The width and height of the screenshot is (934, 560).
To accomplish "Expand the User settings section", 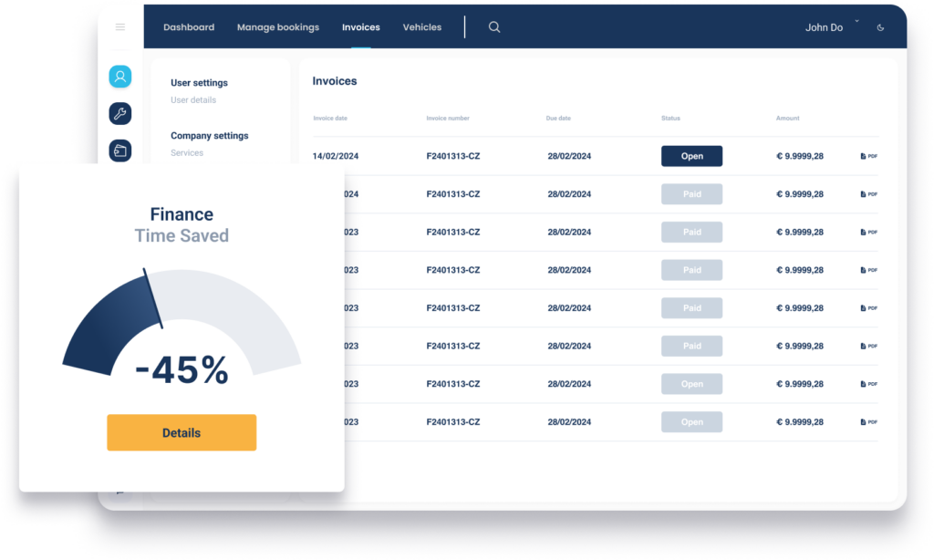I will tap(199, 82).
